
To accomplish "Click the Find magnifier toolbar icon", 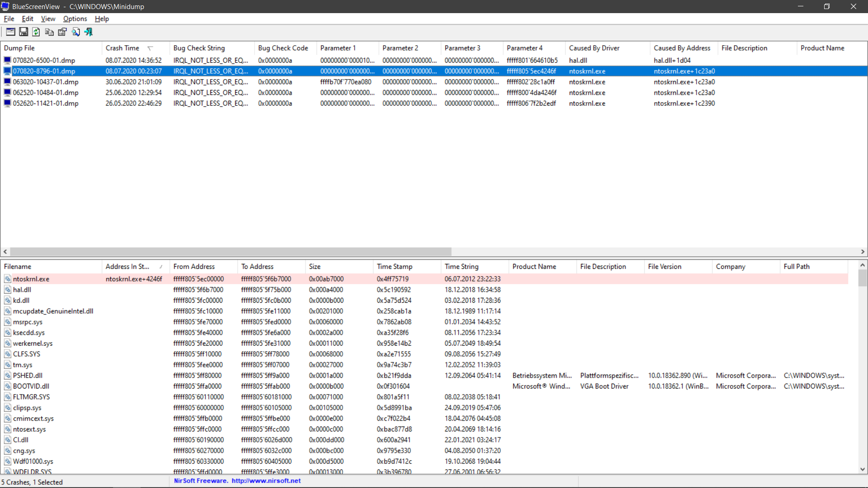I will tap(75, 32).
